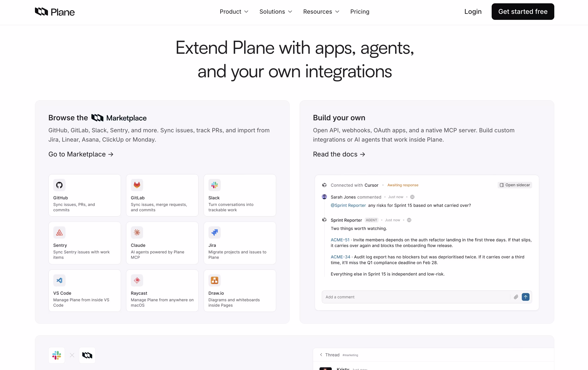This screenshot has width=588, height=370.
Task: Click the AGENT badge next to Sprint Reporter
Action: [x=371, y=220]
